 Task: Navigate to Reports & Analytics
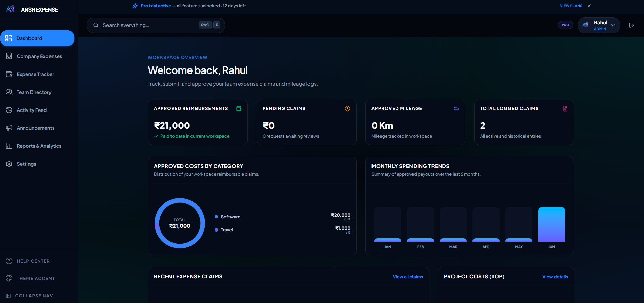tap(37, 146)
